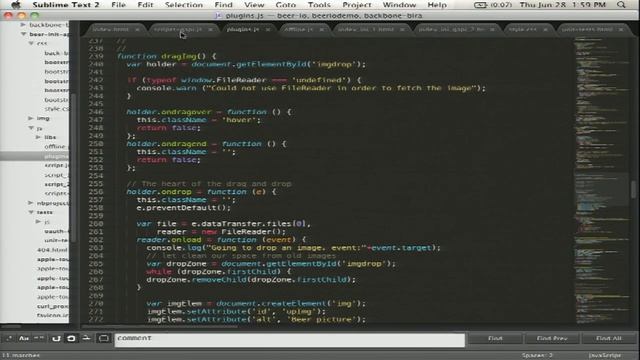Collapse the tests folder
The image size is (640, 360).
31,212
